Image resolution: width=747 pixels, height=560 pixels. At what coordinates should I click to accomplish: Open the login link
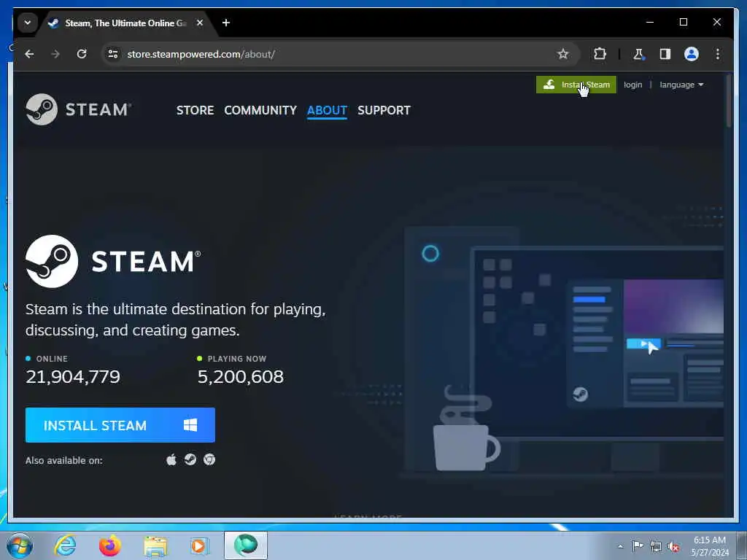pyautogui.click(x=632, y=85)
